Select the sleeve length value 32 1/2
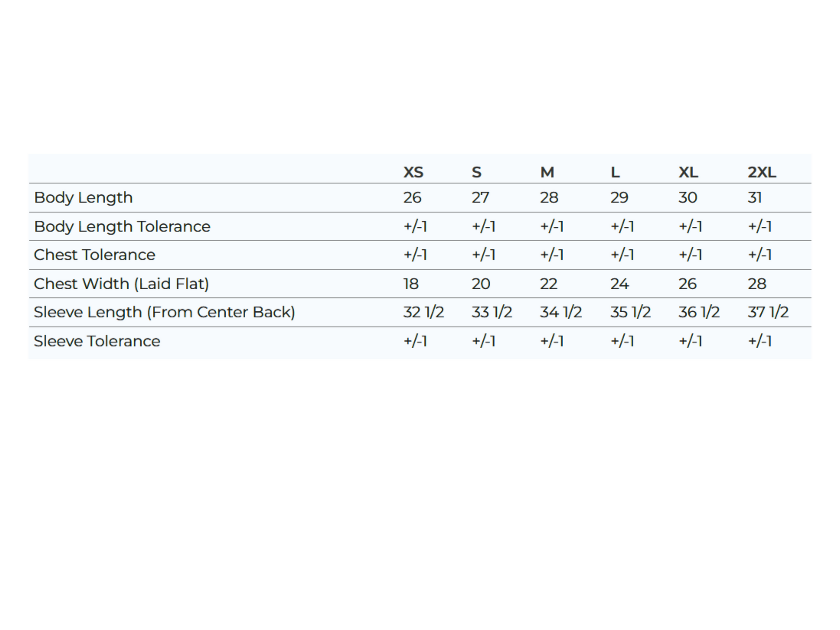 pos(423,312)
